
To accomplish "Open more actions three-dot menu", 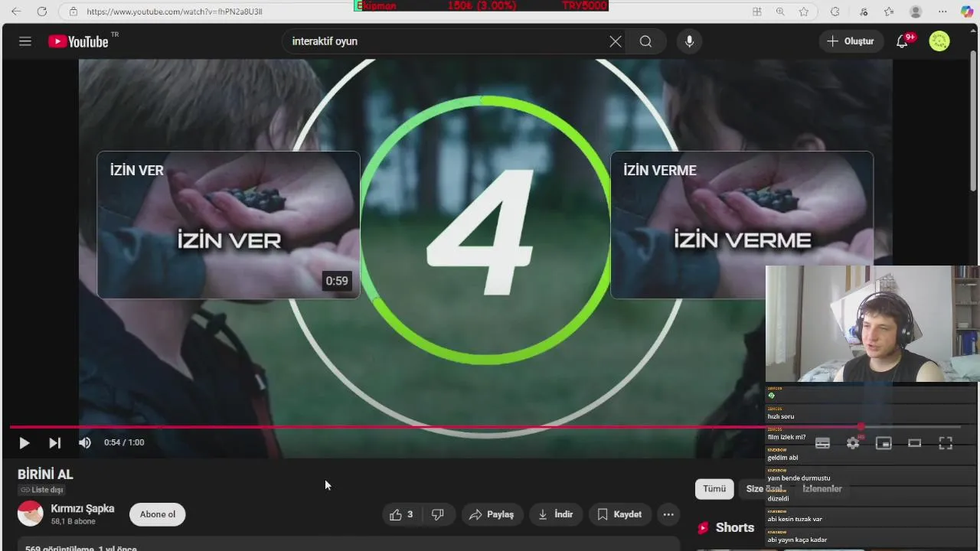I will [668, 514].
